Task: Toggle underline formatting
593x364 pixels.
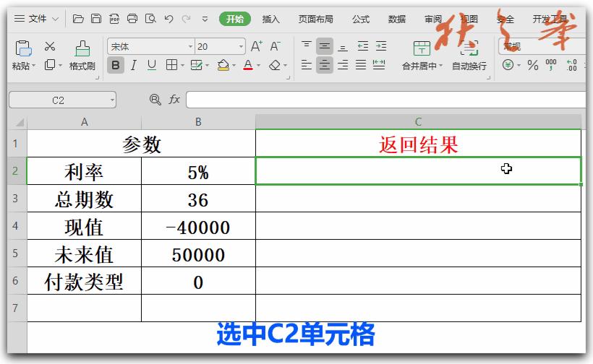Action: click(152, 65)
